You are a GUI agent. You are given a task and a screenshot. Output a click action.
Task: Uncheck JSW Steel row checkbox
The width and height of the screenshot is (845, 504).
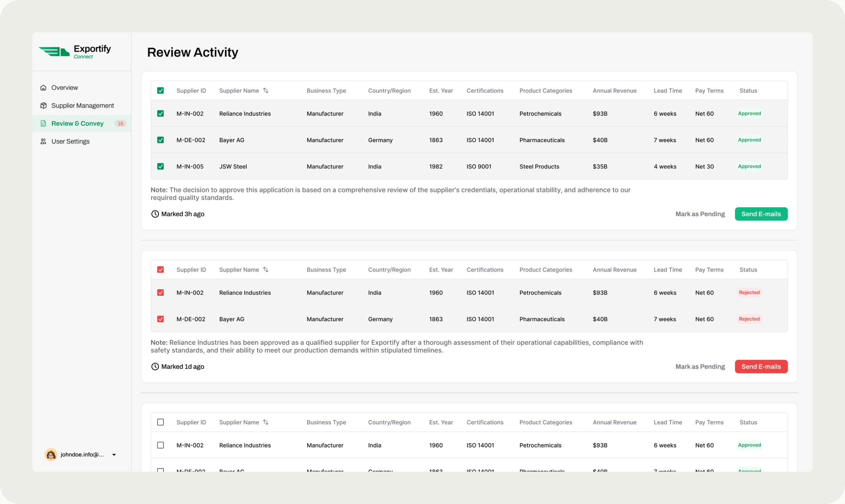(x=160, y=167)
